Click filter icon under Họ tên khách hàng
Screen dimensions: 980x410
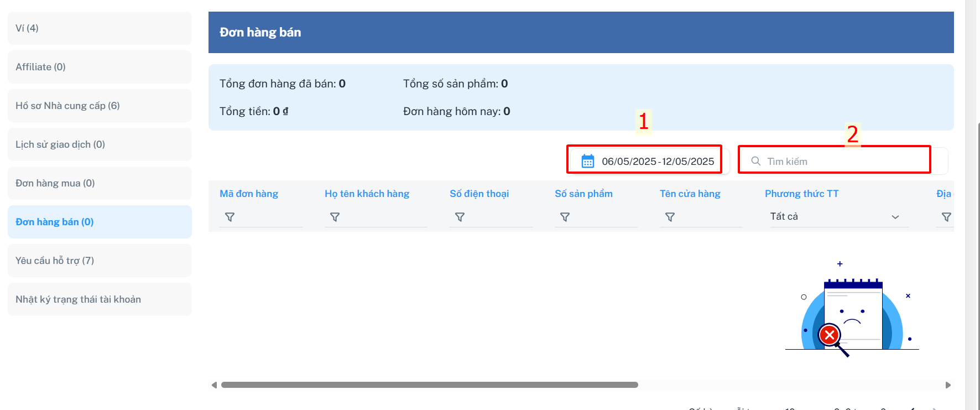click(x=335, y=217)
